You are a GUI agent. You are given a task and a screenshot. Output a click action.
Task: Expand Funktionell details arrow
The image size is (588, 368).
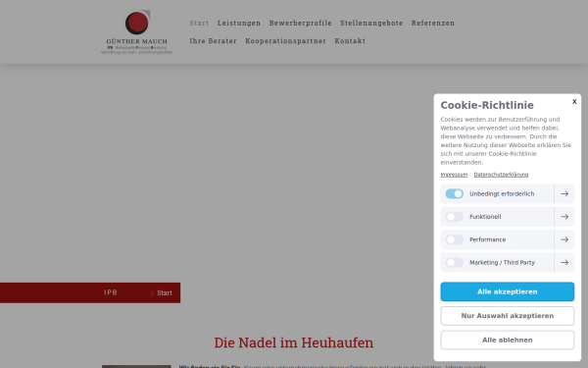564,217
